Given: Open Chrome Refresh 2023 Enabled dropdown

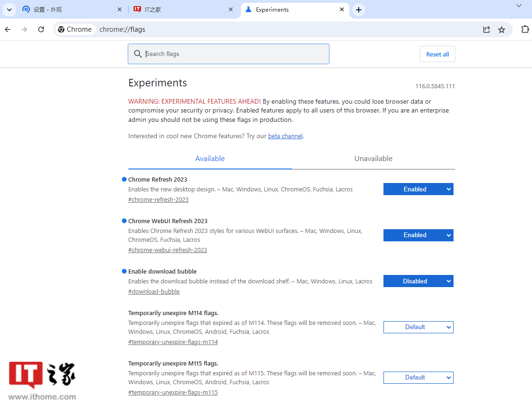Looking at the screenshot, I should [419, 189].
